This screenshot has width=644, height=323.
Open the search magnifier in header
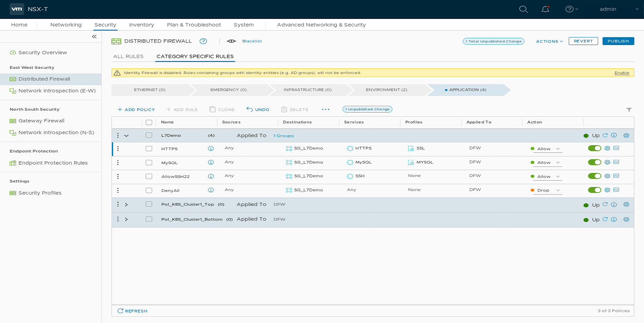click(523, 9)
